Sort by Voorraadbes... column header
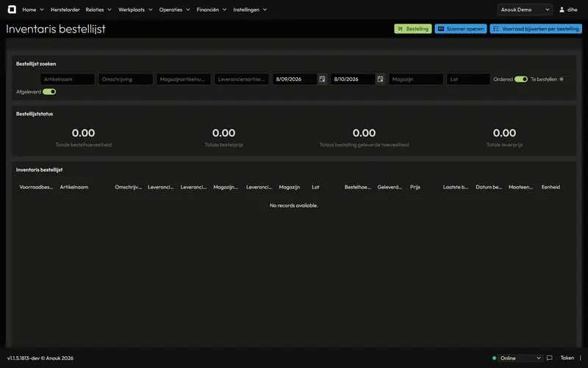This screenshot has height=368, width=588. [x=36, y=187]
